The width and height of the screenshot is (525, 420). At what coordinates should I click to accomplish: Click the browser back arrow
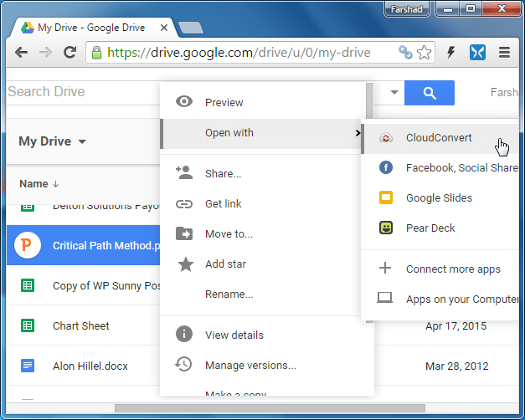coord(22,52)
